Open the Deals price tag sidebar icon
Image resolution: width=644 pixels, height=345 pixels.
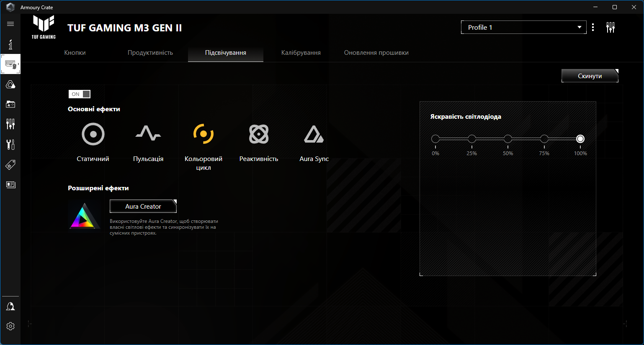coord(10,165)
